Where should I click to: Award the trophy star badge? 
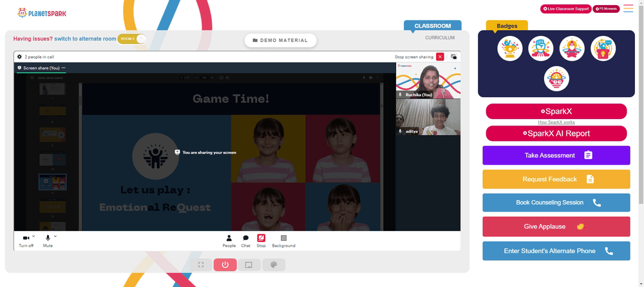pyautogui.click(x=509, y=48)
